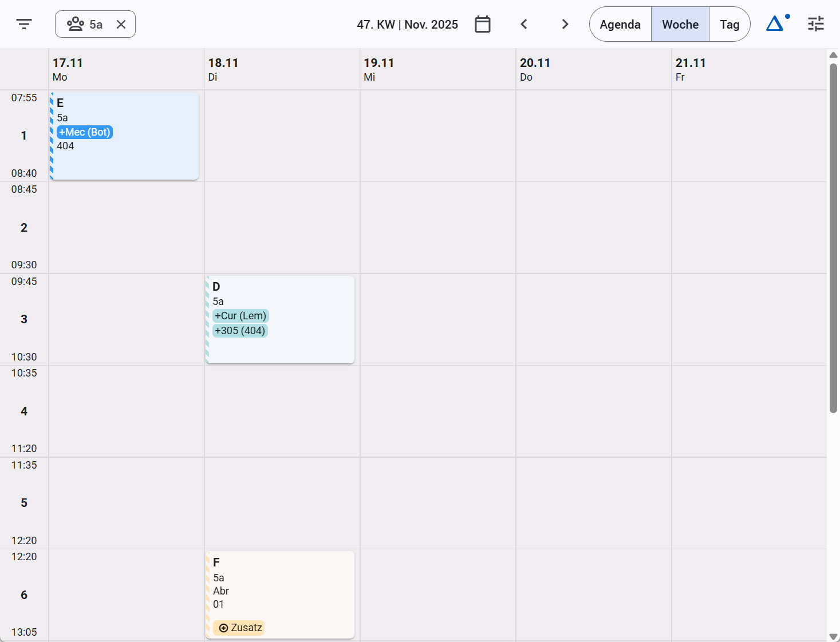This screenshot has height=642, width=840.
Task: Select the Woche view tab
Action: pos(680,24)
